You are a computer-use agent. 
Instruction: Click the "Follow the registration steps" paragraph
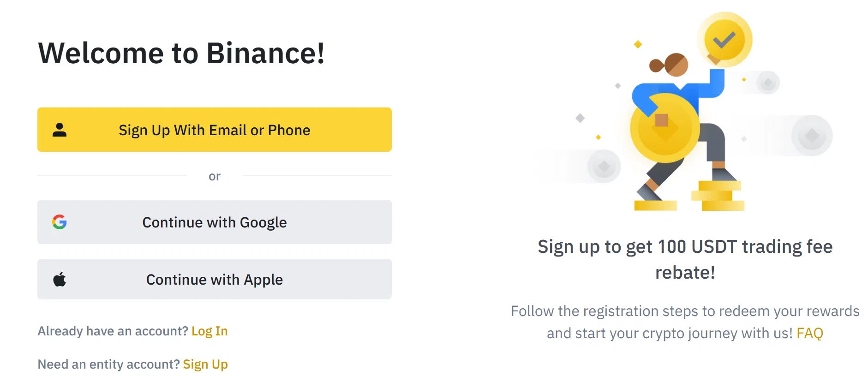pyautogui.click(x=685, y=322)
